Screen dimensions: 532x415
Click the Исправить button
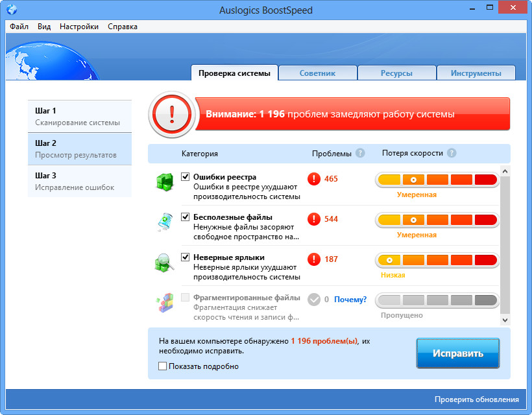pyautogui.click(x=457, y=353)
